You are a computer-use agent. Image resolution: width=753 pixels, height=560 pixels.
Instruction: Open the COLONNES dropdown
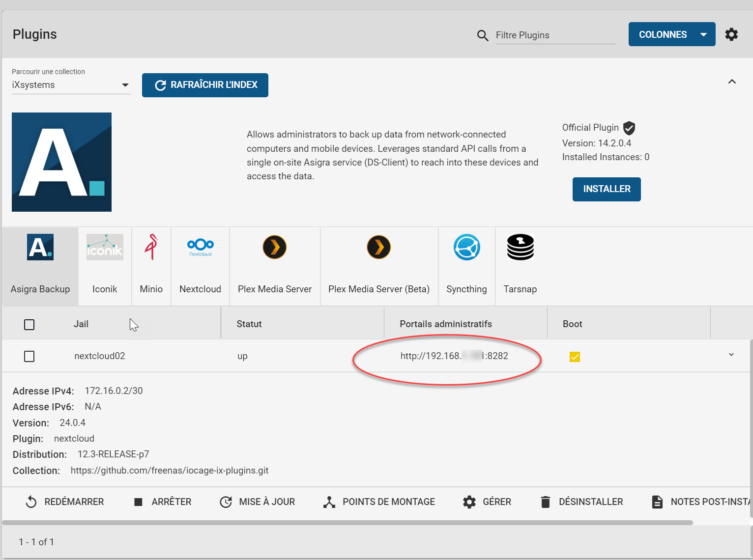tap(672, 34)
